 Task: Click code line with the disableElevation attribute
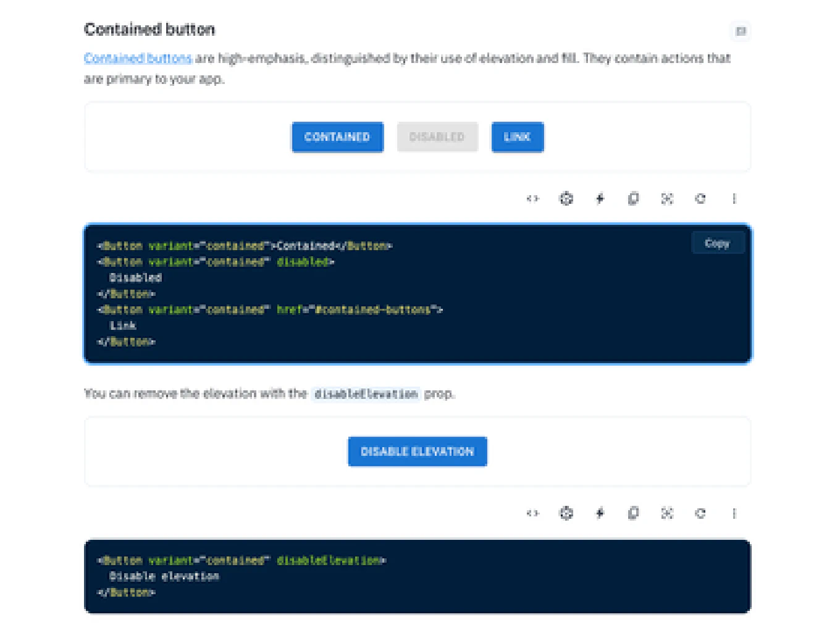(x=241, y=561)
